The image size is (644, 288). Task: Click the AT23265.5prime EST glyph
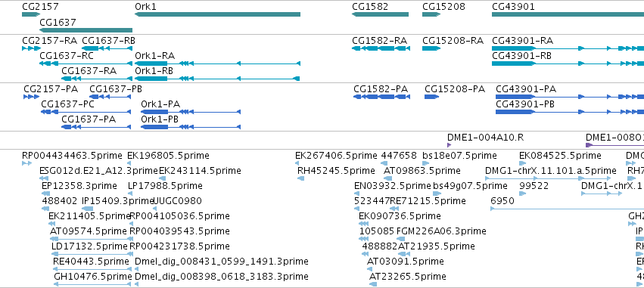coord(373,284)
